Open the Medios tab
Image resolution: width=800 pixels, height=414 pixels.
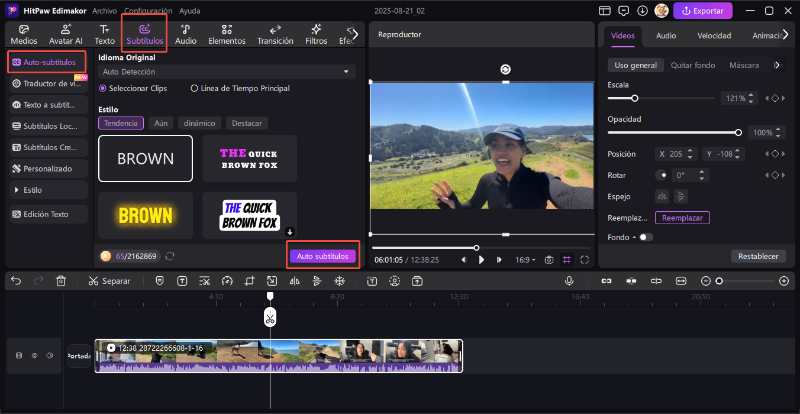pyautogui.click(x=24, y=35)
